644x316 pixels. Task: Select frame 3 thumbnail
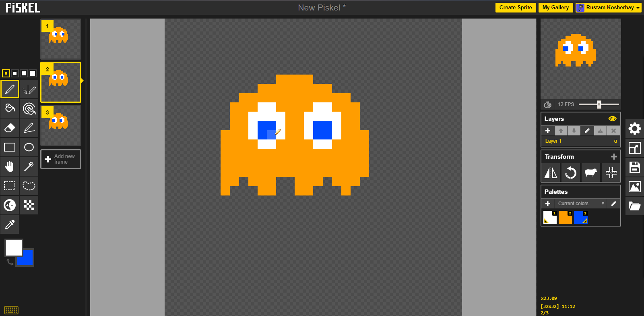point(61,125)
